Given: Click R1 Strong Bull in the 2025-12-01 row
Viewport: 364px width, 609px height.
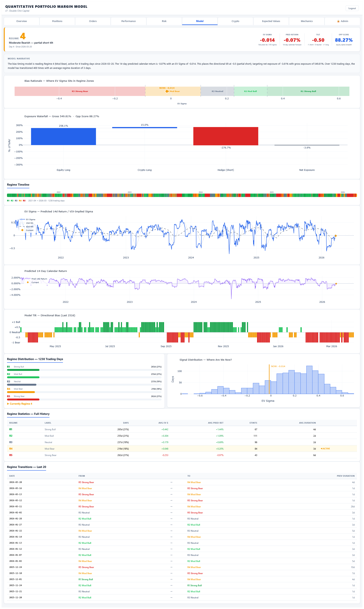Looking at the screenshot, I should (x=86, y=579).
